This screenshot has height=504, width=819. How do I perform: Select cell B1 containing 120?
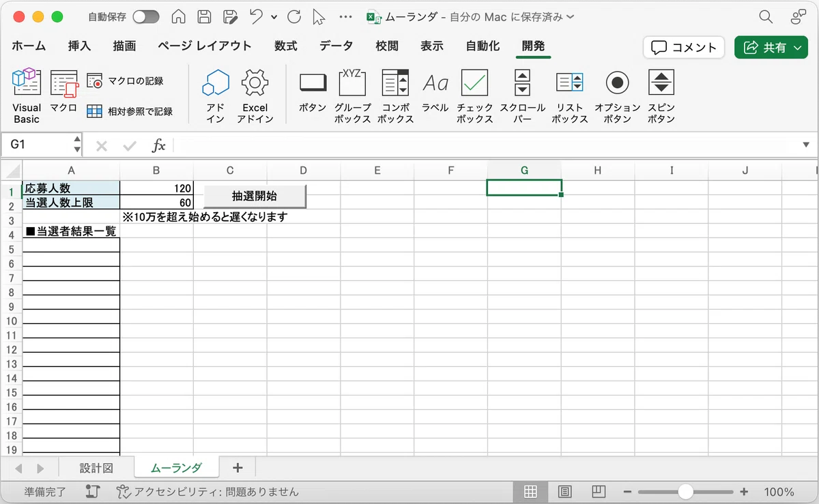(156, 188)
